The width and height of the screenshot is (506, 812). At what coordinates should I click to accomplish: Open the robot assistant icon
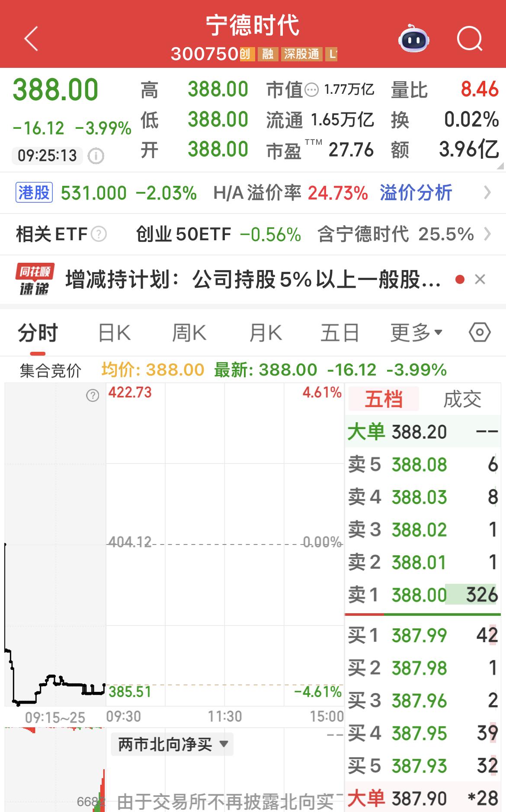pyautogui.click(x=413, y=39)
